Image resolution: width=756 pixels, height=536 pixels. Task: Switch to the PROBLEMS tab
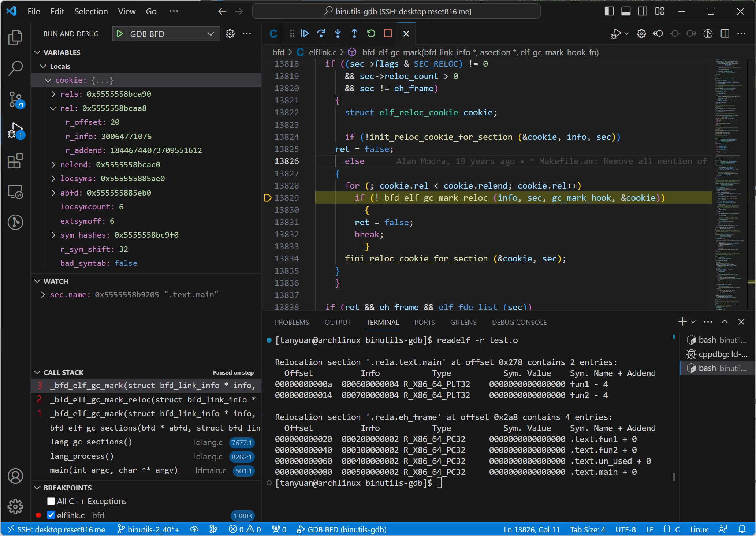292,322
